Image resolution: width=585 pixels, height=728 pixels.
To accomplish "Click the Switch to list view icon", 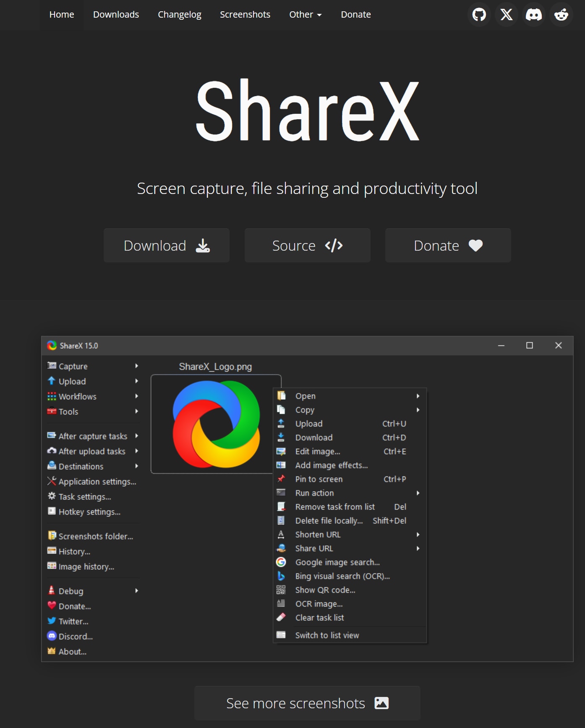I will (281, 635).
